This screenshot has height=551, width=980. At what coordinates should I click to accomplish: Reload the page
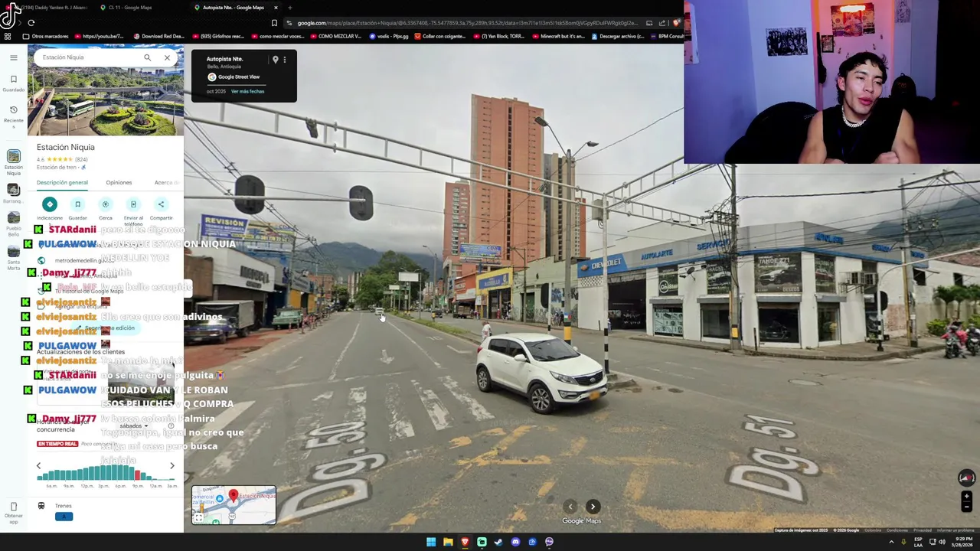point(31,23)
